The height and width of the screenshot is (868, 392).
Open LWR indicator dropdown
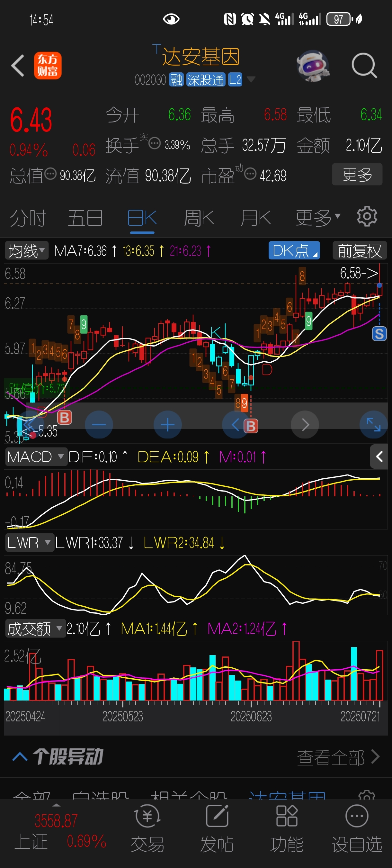click(x=30, y=543)
